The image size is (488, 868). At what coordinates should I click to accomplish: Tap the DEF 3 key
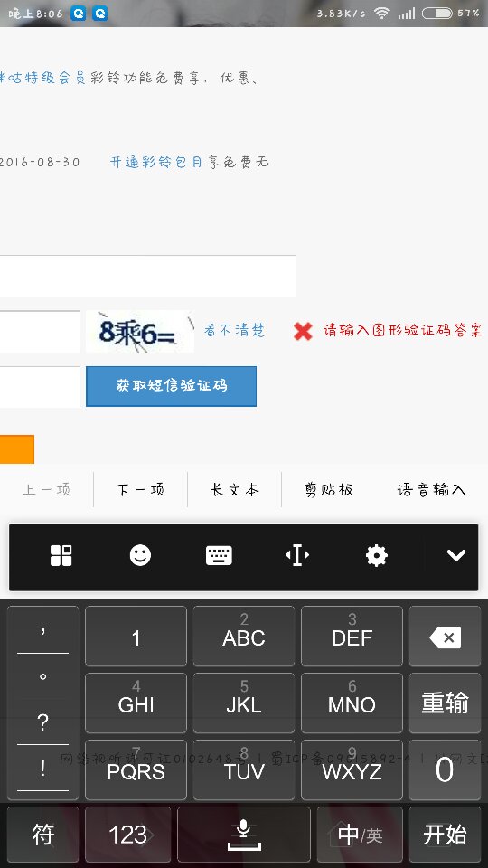coord(352,637)
